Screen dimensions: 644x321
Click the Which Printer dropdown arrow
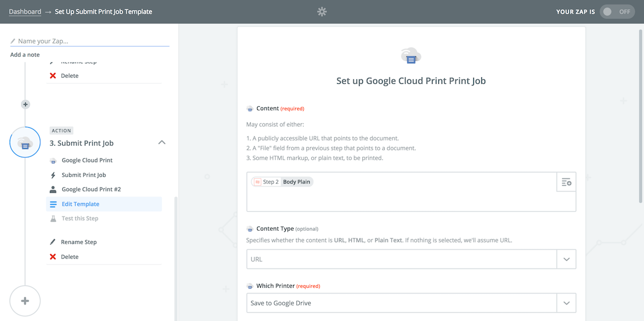click(x=566, y=303)
